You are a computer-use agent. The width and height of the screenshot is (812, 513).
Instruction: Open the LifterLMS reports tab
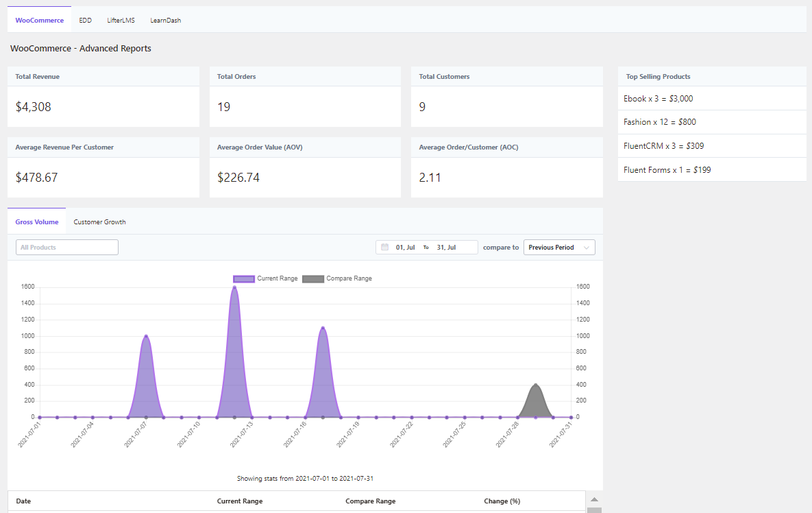click(x=121, y=21)
